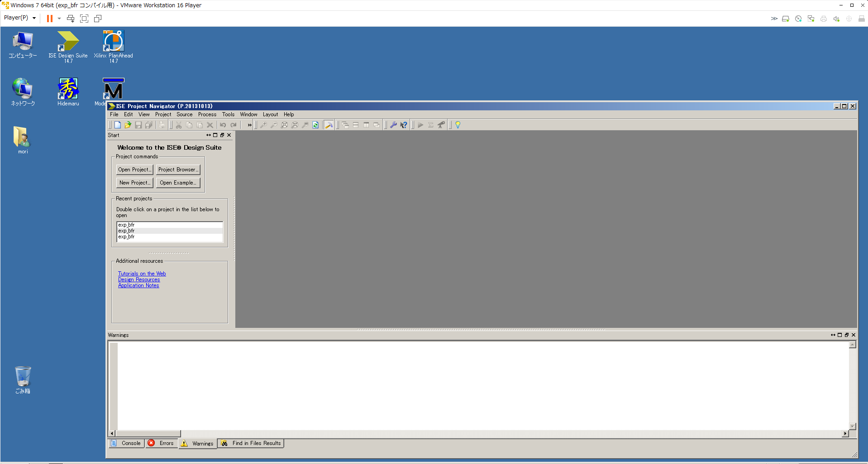Click the green Refresh toolbar icon
868x464 pixels.
point(315,125)
